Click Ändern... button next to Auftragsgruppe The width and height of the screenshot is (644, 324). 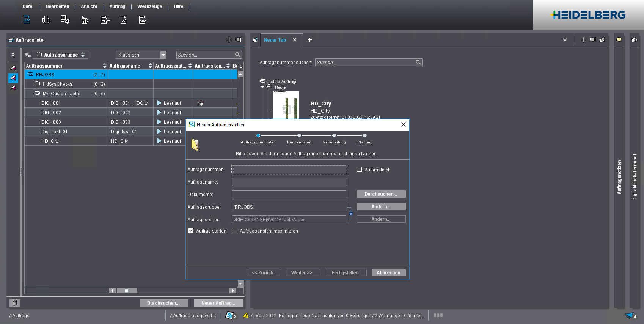381,206
